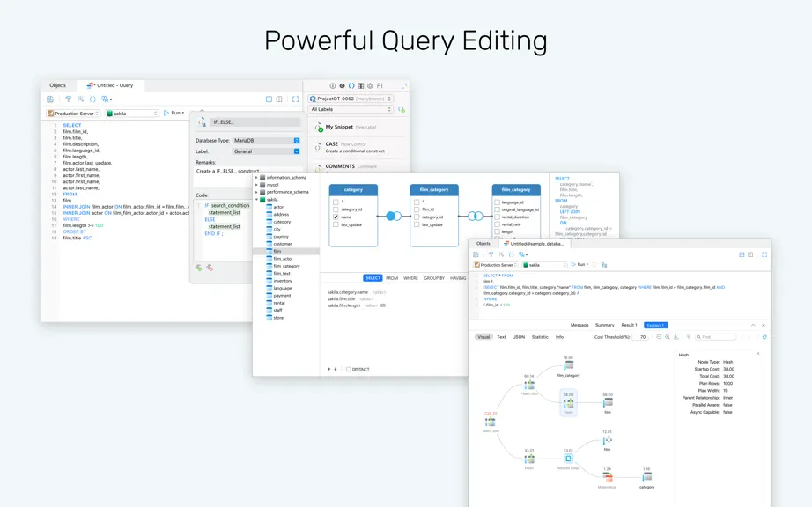
Task: Select the film_actor table in sakila tree
Action: pyautogui.click(x=284, y=259)
